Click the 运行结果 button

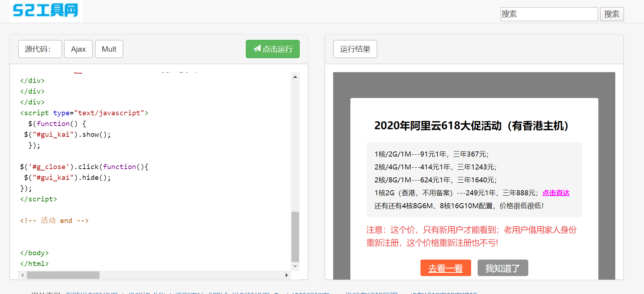point(355,49)
